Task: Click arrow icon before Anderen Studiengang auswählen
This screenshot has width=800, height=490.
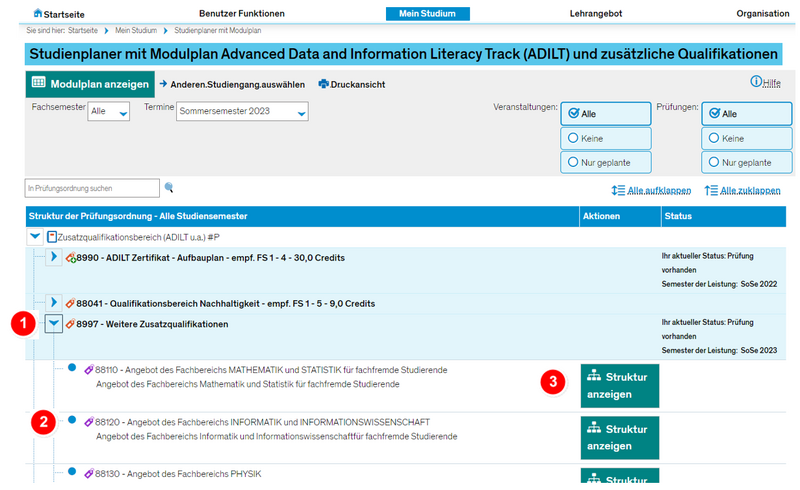Action: pos(163,83)
